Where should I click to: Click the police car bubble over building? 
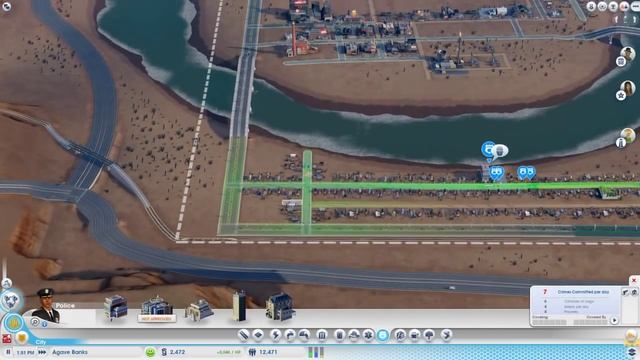(488, 149)
